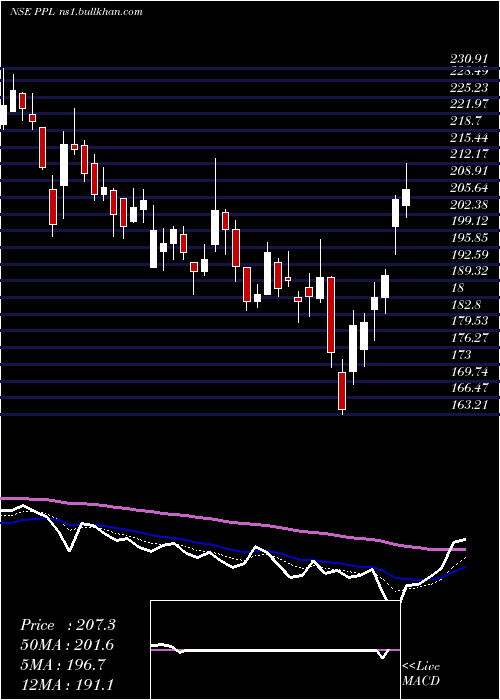Screen dimensions: 500x700
Task: Click the 192.59 price level label
Action: [469, 254]
